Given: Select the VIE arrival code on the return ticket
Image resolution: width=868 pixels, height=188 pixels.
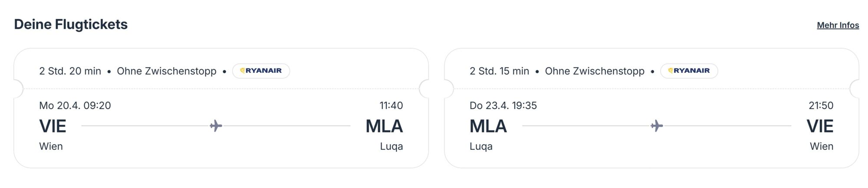Looking at the screenshot, I should [x=820, y=126].
